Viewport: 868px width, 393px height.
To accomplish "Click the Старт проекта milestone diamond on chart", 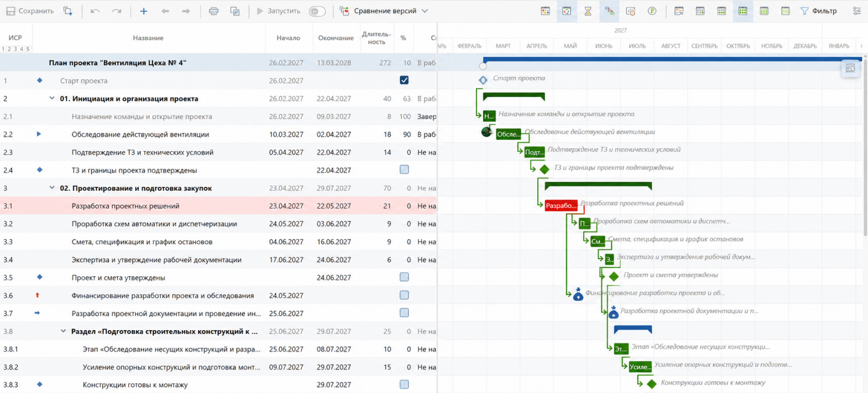I will tap(483, 80).
